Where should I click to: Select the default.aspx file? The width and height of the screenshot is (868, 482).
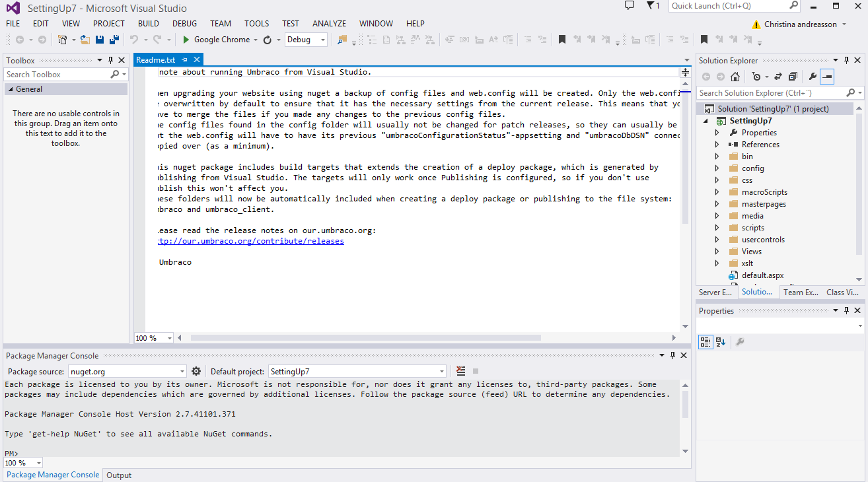(762, 275)
